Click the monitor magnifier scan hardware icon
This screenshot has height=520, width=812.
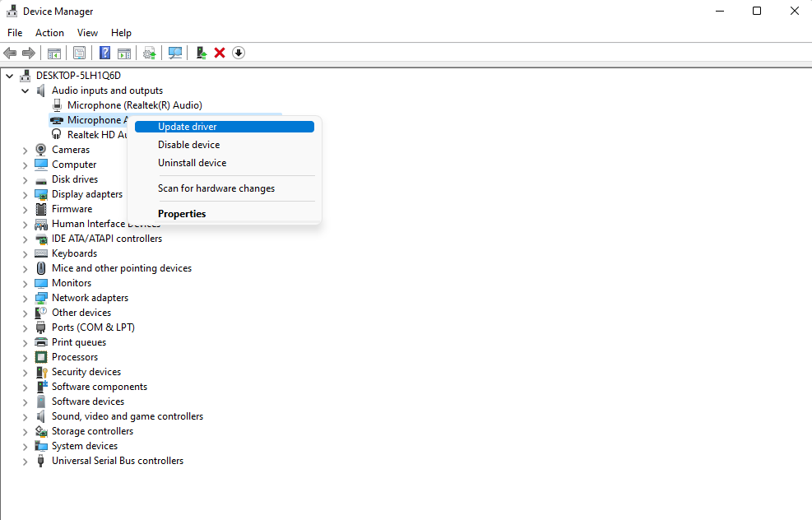tap(175, 53)
